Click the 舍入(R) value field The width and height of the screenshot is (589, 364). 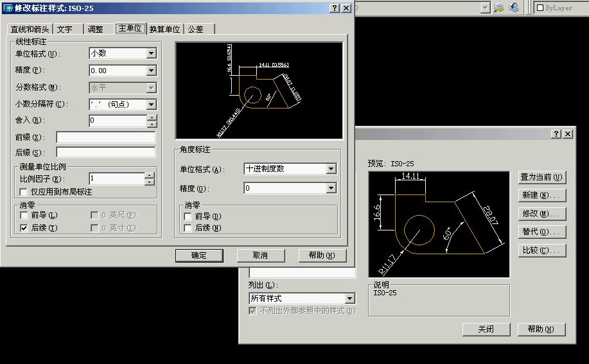tap(118, 121)
